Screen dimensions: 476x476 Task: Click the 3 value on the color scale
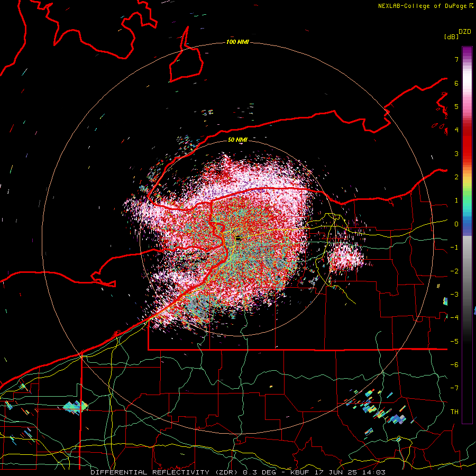[456, 153]
